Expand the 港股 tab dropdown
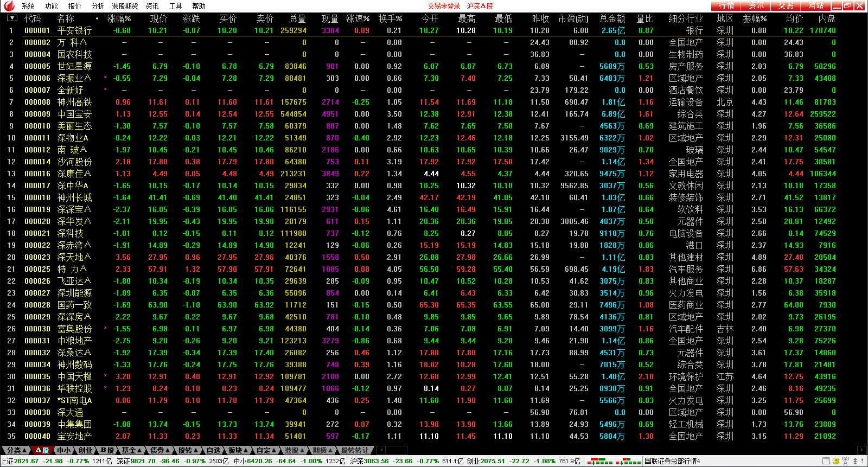The width and height of the screenshot is (868, 467). coord(295,450)
